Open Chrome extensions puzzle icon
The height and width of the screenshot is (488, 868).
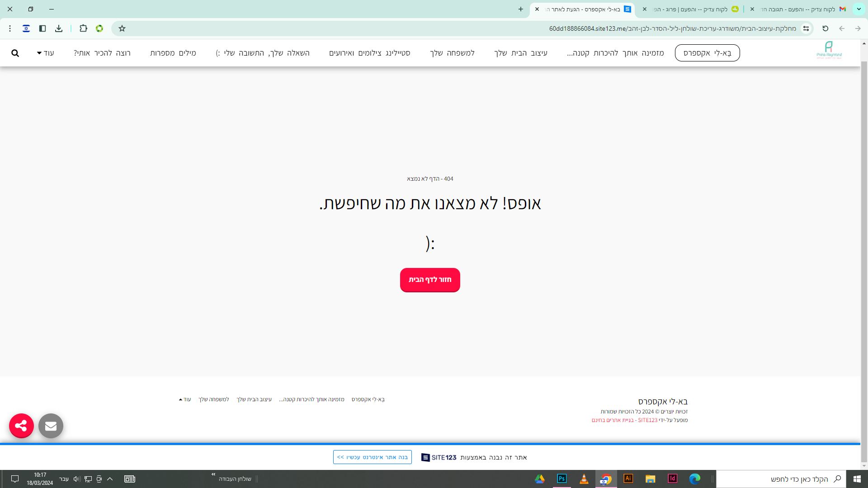[x=83, y=28]
